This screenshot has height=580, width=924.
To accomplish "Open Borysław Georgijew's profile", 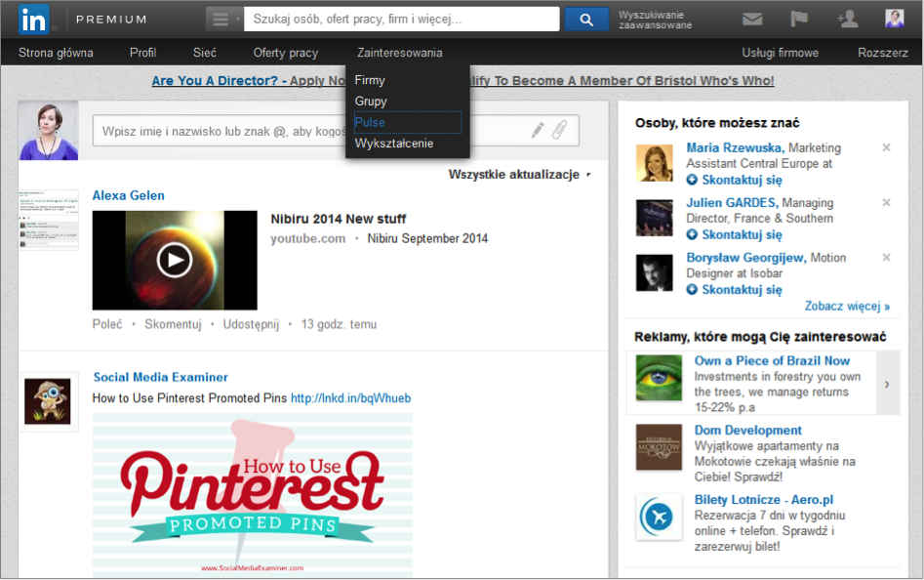I will click(x=745, y=257).
